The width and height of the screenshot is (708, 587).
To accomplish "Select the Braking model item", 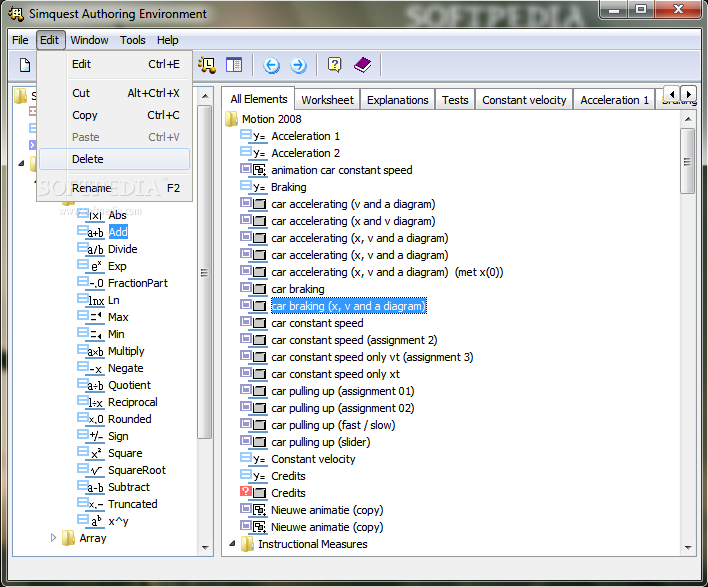I will click(x=289, y=187).
